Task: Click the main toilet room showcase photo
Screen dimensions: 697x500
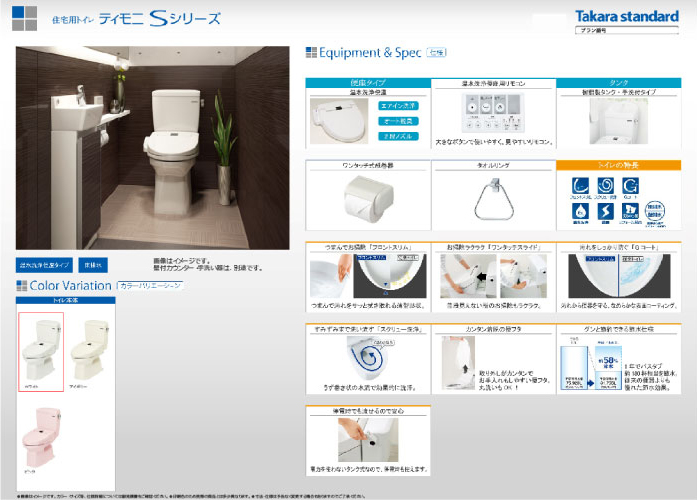Action: point(152,148)
